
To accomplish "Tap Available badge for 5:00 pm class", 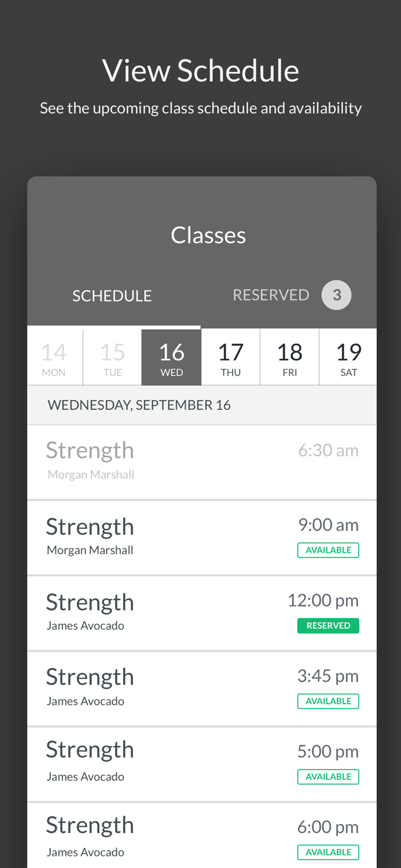I will coord(328,777).
